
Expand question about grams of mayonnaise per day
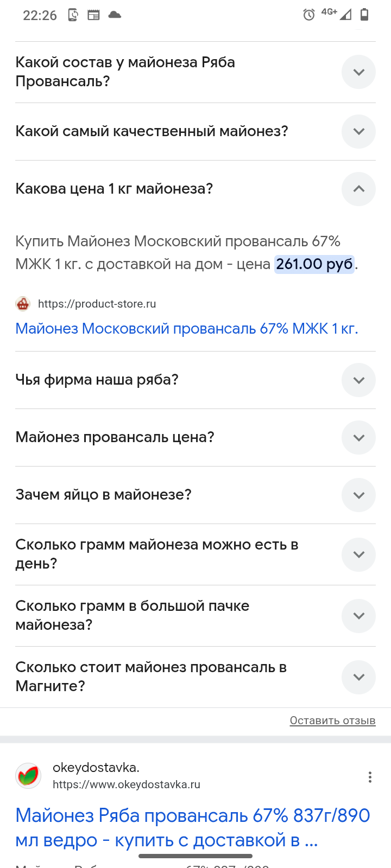pos(358,554)
